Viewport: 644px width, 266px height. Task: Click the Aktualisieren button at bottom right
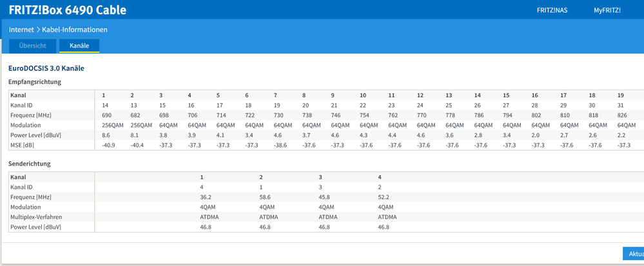point(633,253)
